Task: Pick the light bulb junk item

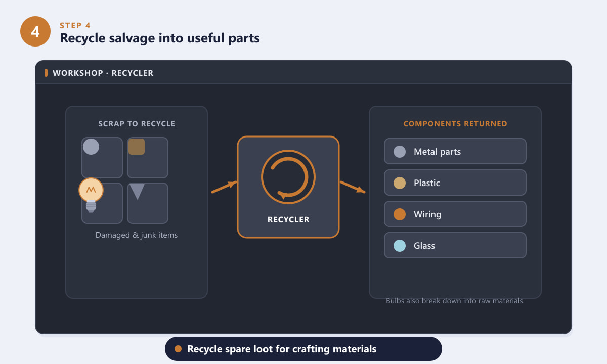Action: tap(91, 195)
